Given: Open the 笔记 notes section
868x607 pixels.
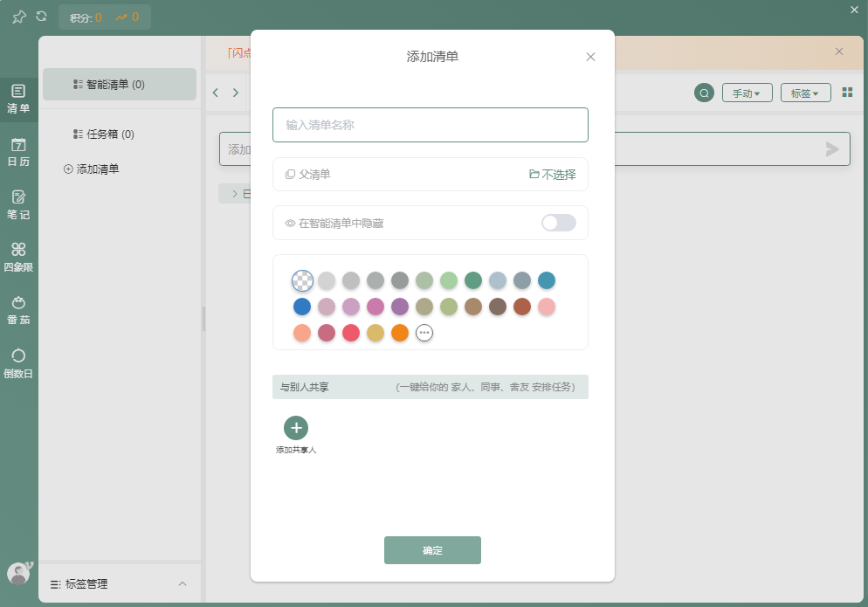Looking at the screenshot, I should tap(18, 204).
